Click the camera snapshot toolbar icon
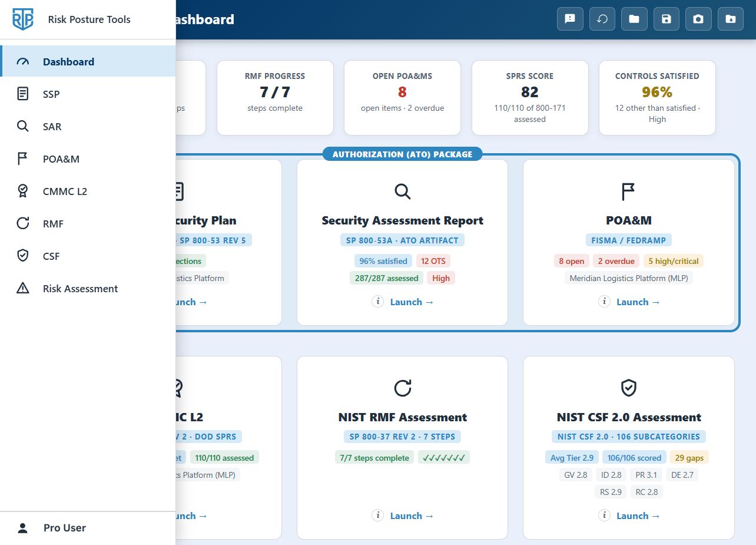Screen dimensions: 756x545 [x=698, y=19]
